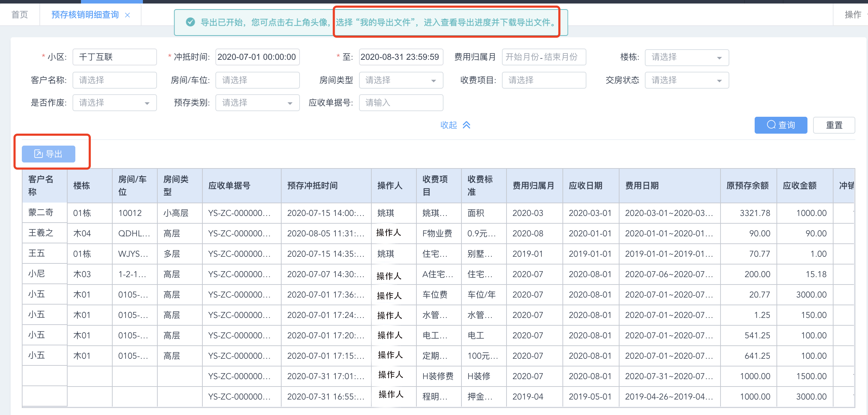Expand the 是否作废 dropdown
This screenshot has height=415, width=868.
(115, 103)
